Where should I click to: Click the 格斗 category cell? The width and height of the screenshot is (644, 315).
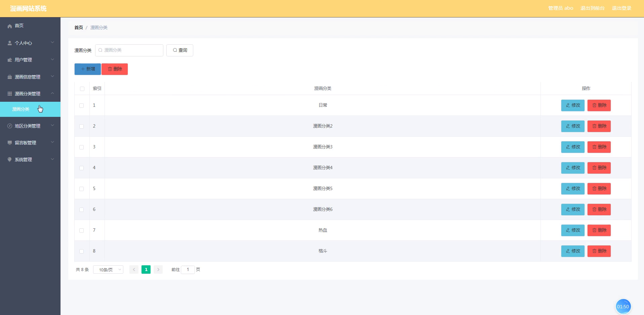click(323, 251)
